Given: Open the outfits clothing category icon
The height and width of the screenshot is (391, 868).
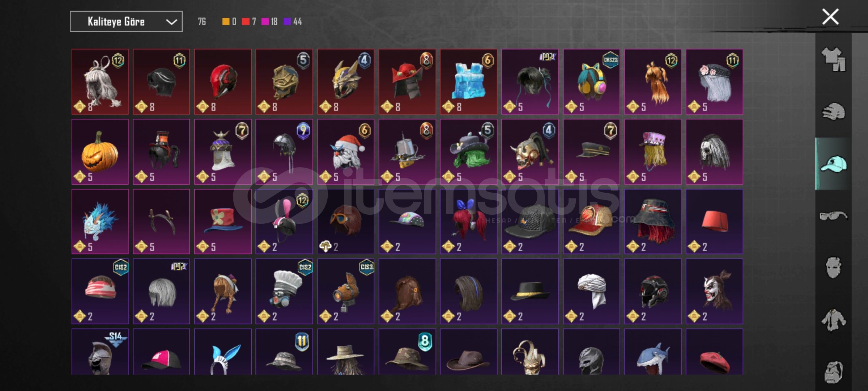Looking at the screenshot, I should tap(834, 59).
